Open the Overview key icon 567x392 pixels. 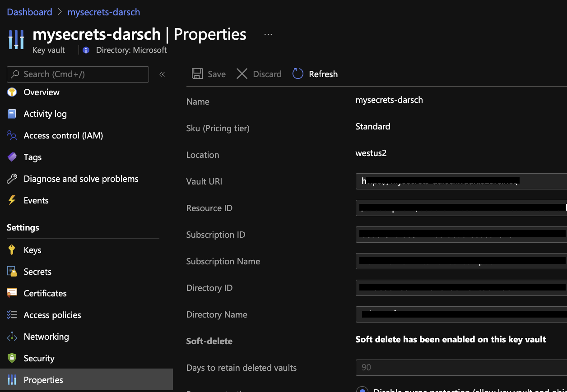pos(12,92)
